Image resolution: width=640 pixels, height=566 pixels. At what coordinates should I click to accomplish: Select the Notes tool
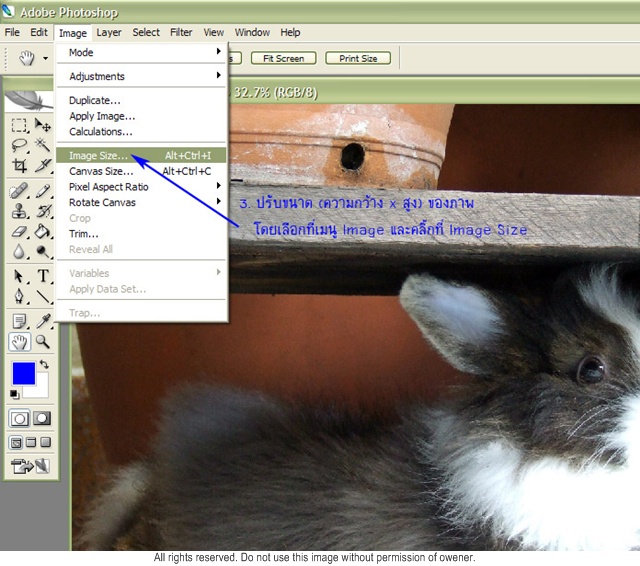[x=19, y=321]
